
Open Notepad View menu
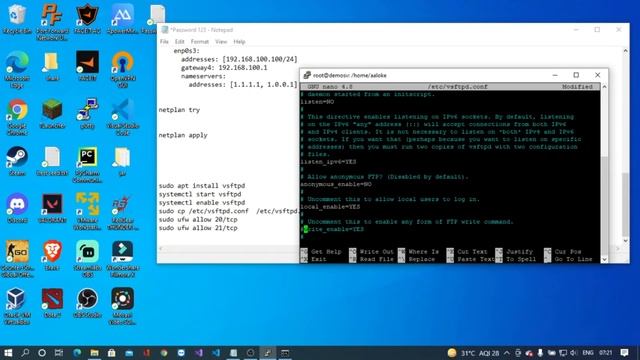pyautogui.click(x=221, y=42)
